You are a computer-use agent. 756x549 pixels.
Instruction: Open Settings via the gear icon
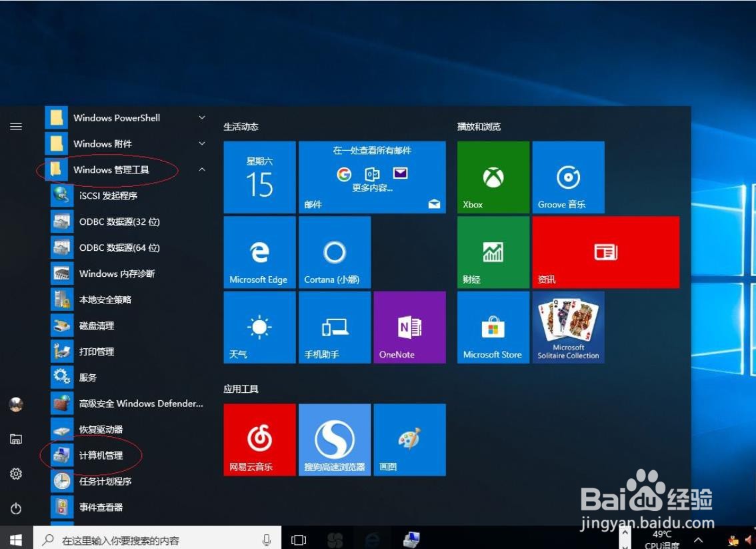(x=15, y=474)
